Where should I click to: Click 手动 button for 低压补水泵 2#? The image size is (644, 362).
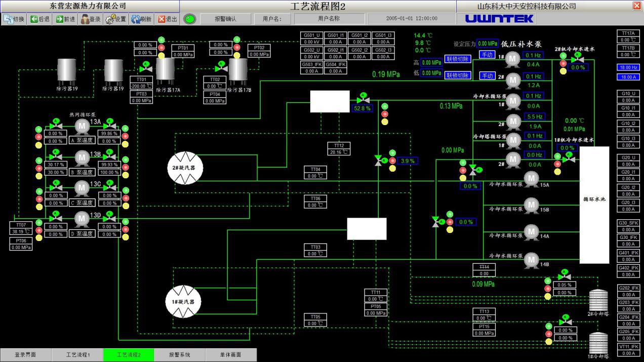click(x=487, y=75)
